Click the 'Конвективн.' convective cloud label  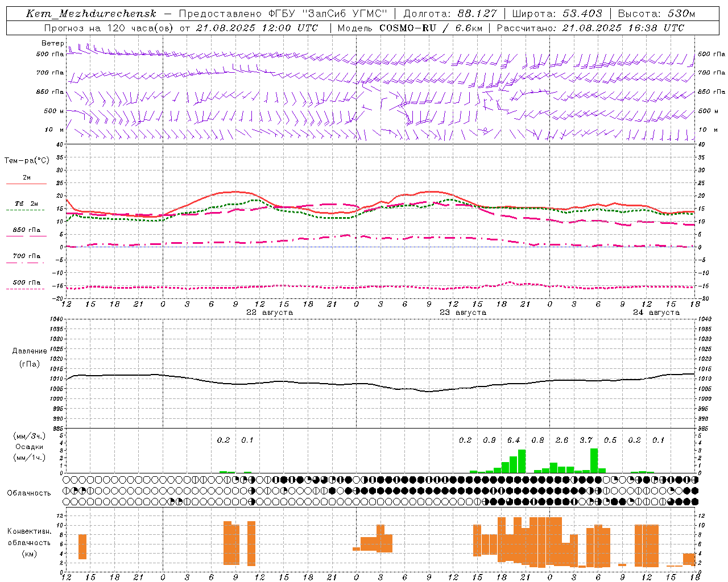click(x=30, y=531)
